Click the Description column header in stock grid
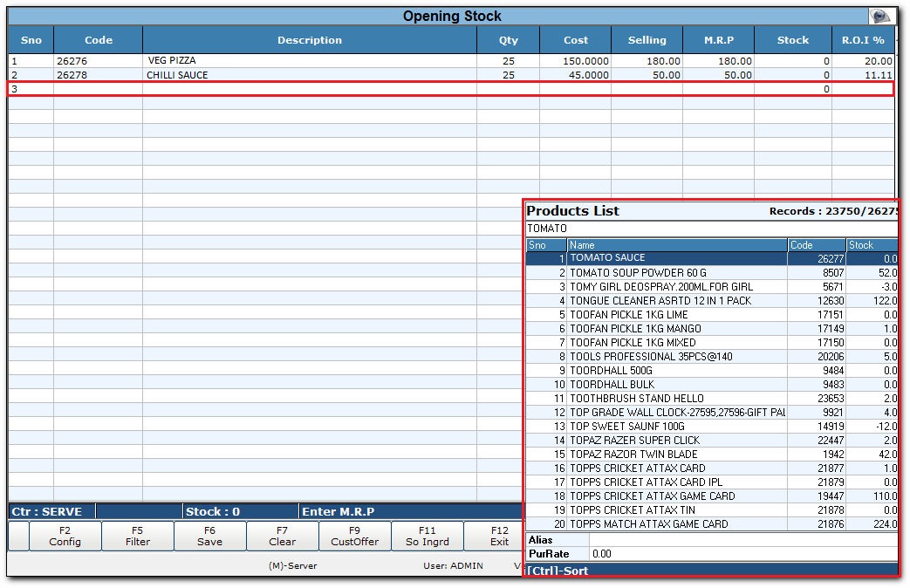910x588 pixels. coord(309,40)
